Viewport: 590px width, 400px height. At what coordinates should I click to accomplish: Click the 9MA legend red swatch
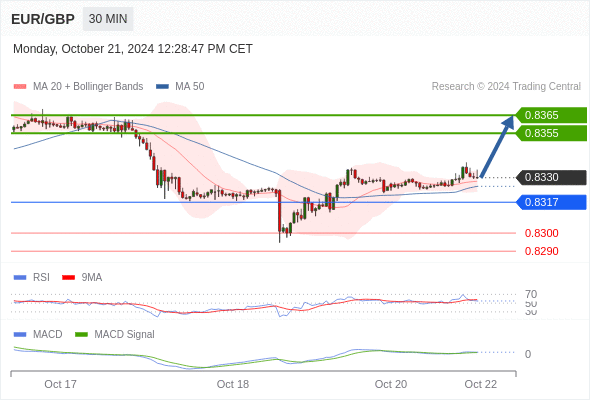(x=68, y=278)
